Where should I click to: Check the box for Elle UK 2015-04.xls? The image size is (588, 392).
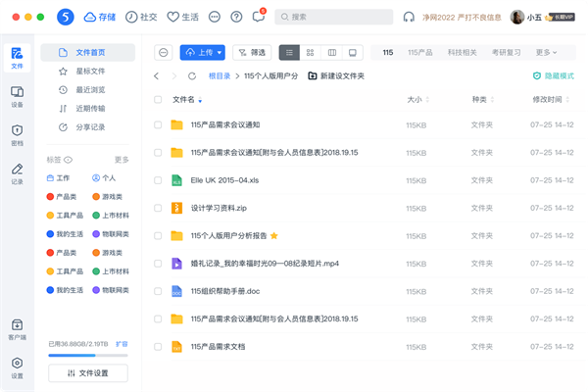point(158,180)
